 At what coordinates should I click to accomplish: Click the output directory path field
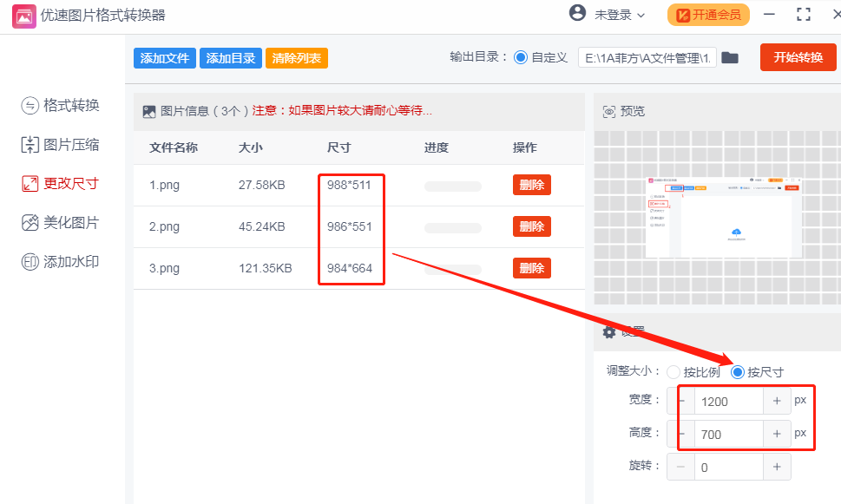click(647, 58)
